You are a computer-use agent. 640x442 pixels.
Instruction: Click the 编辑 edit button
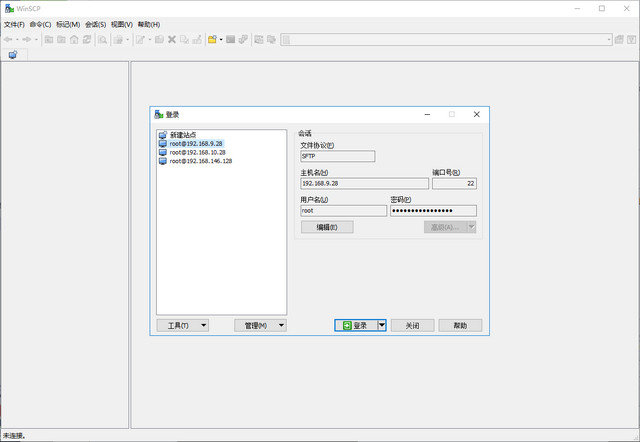click(x=327, y=227)
